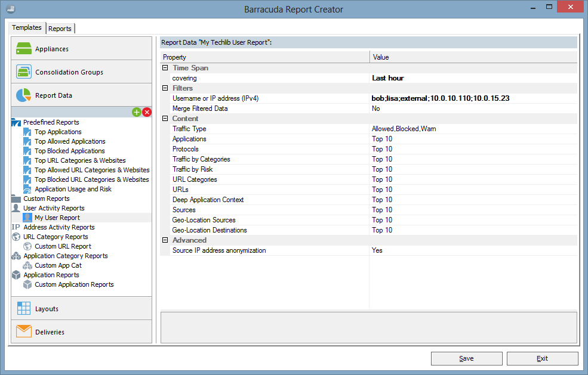588x375 pixels.
Task: Click the Value column header
Action: point(473,57)
